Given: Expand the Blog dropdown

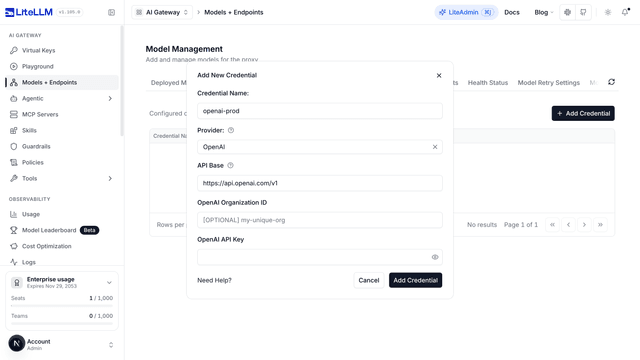Looking at the screenshot, I should pyautogui.click(x=544, y=12).
